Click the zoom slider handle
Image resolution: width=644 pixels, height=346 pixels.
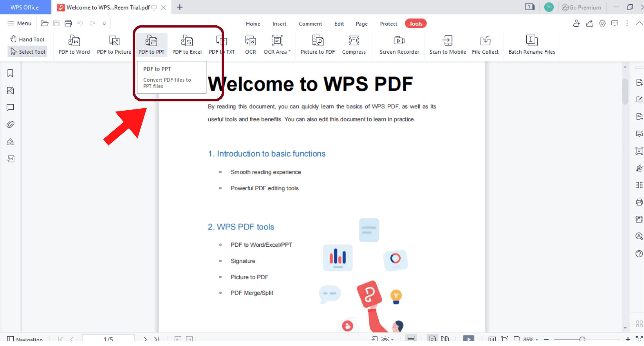tap(582, 339)
